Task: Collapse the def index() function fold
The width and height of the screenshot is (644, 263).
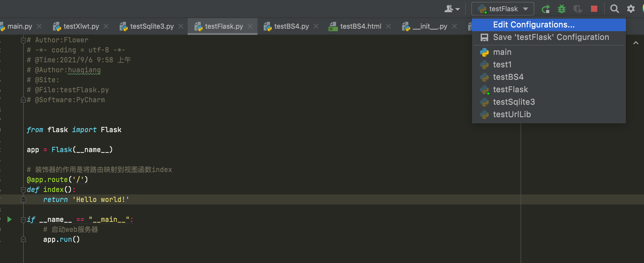Action: tap(23, 189)
